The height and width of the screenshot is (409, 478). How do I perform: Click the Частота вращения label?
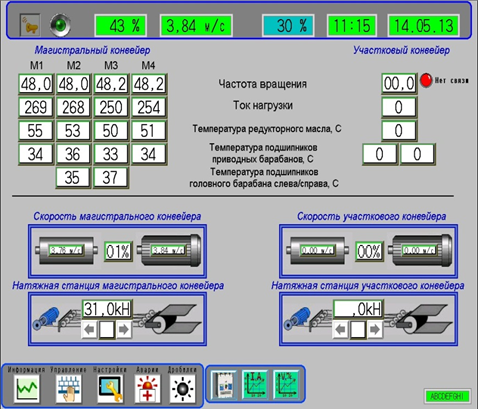click(x=263, y=84)
